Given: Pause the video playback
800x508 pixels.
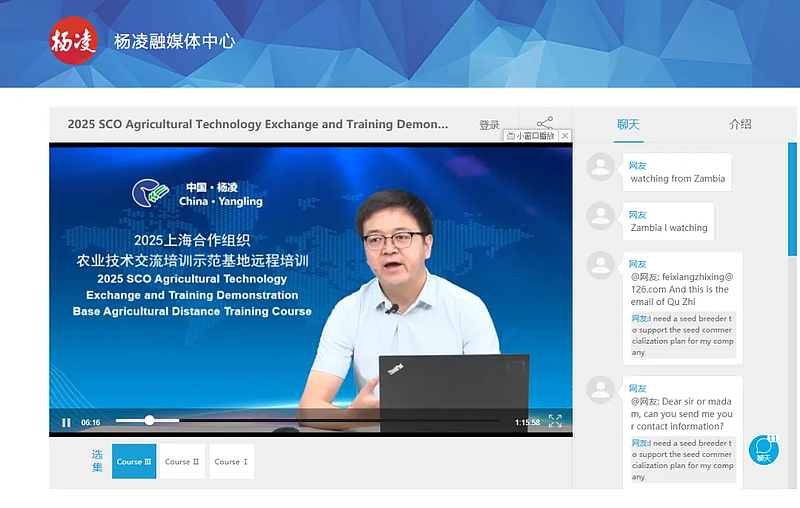Looking at the screenshot, I should (x=66, y=422).
